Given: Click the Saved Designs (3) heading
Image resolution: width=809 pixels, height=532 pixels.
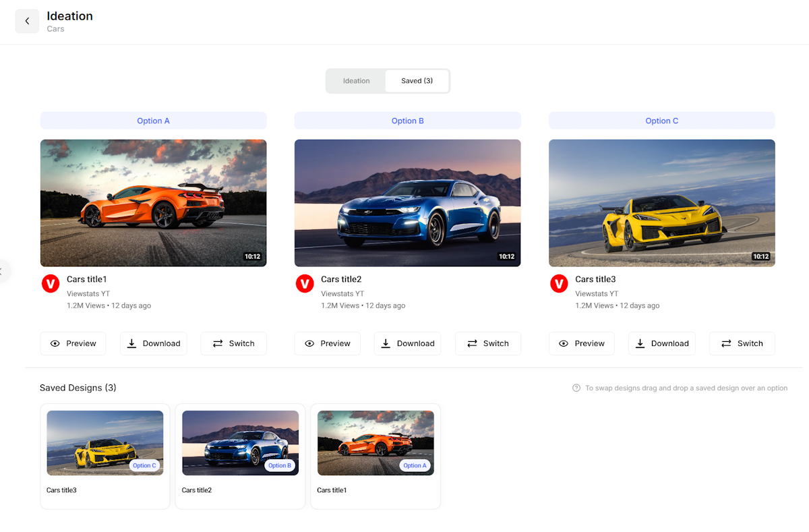Looking at the screenshot, I should tap(78, 388).
